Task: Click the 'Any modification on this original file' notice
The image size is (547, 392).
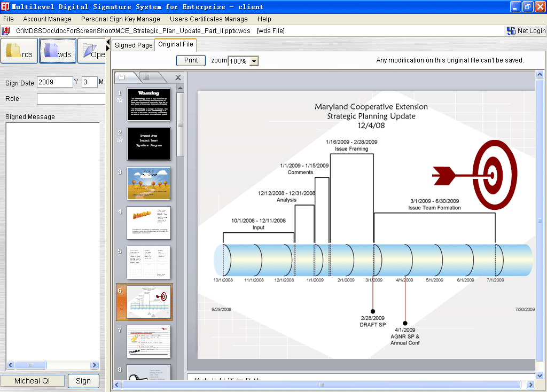Action: point(450,60)
